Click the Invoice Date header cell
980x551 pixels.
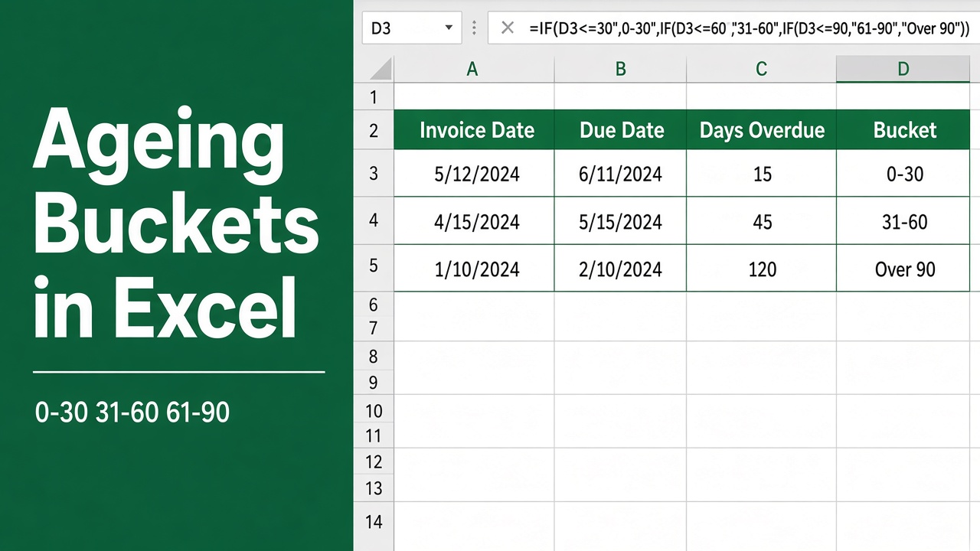pyautogui.click(x=474, y=130)
